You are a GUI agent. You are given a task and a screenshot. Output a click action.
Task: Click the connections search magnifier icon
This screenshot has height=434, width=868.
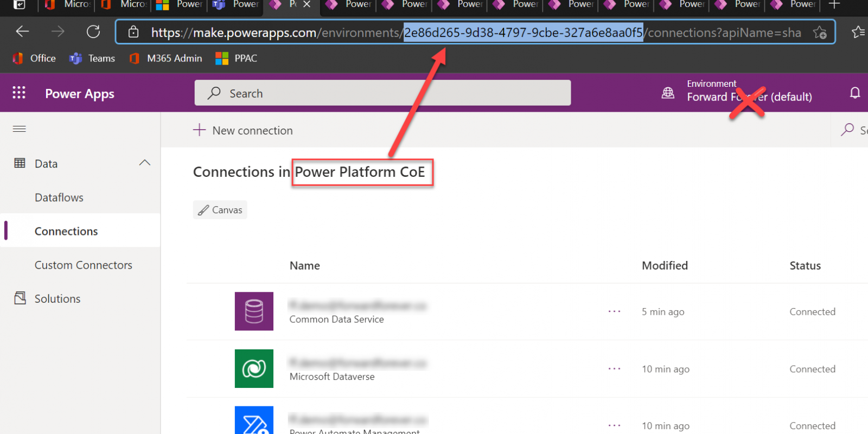click(x=847, y=130)
